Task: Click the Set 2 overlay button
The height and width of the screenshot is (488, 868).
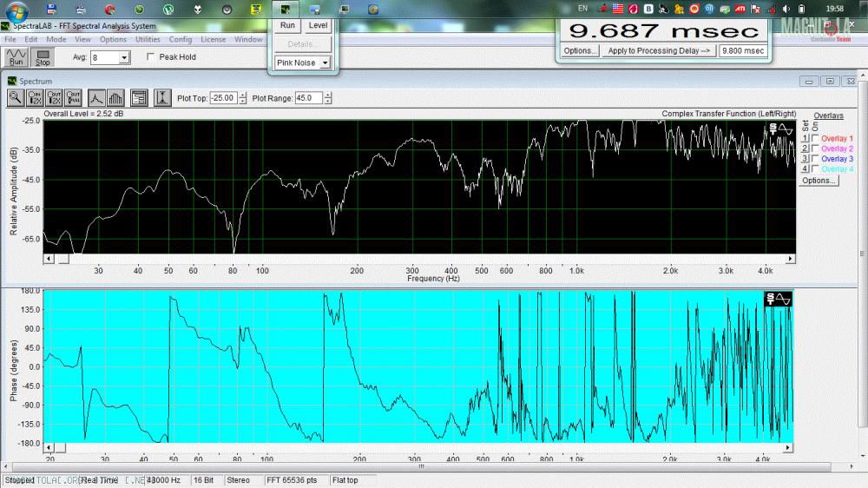Action: tap(806, 148)
